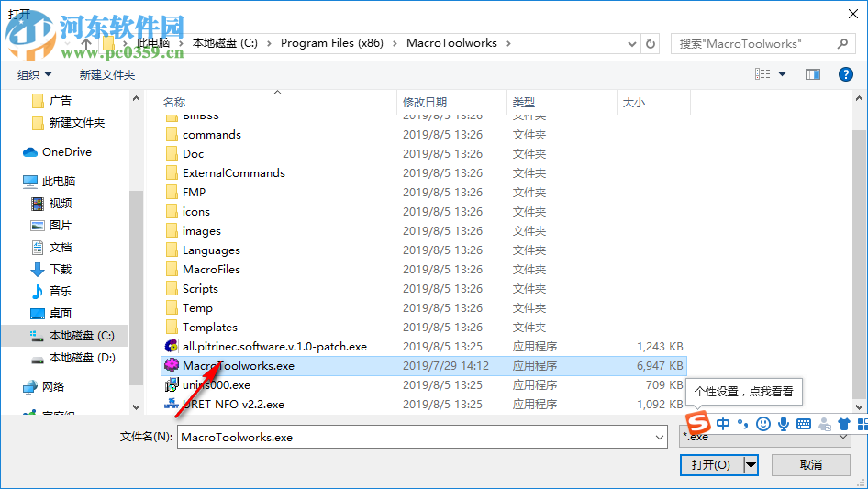
Task: Click 新建文件夹 toolbar button
Action: [x=106, y=74]
